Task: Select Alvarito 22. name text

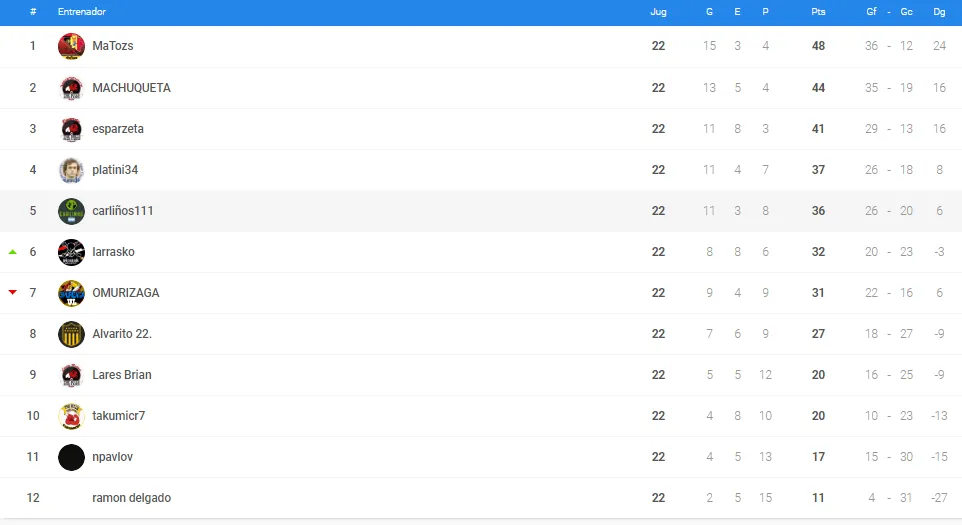Action: [121, 334]
